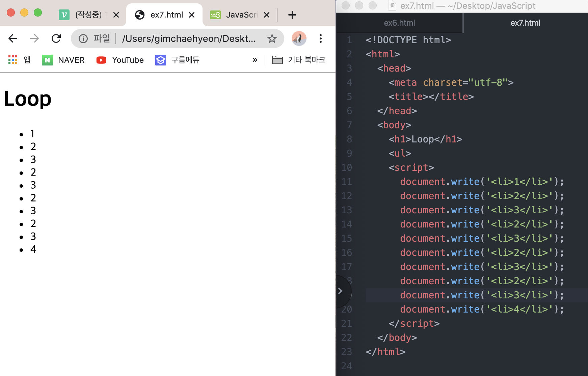
Task: Click line number 11 in the editor gutter
Action: (347, 182)
